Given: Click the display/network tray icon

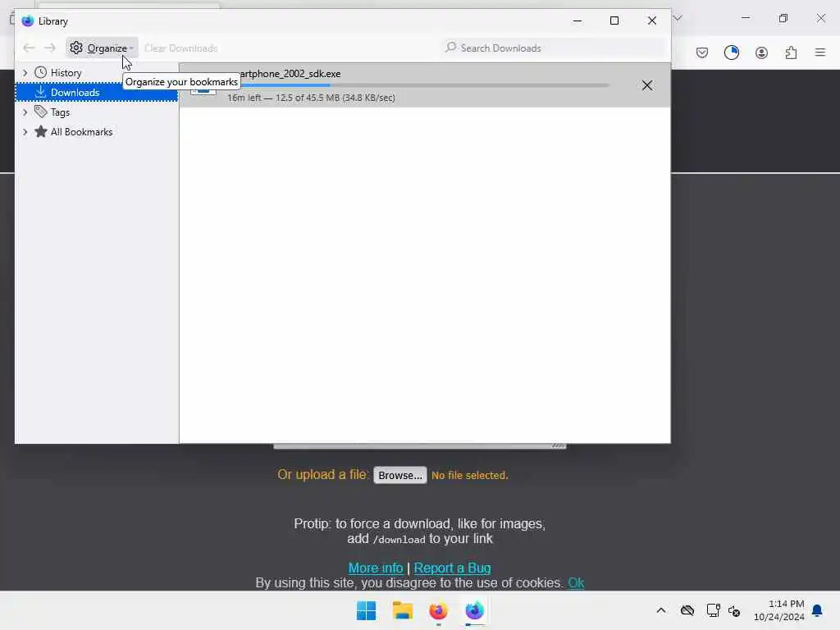Looking at the screenshot, I should click(713, 610).
